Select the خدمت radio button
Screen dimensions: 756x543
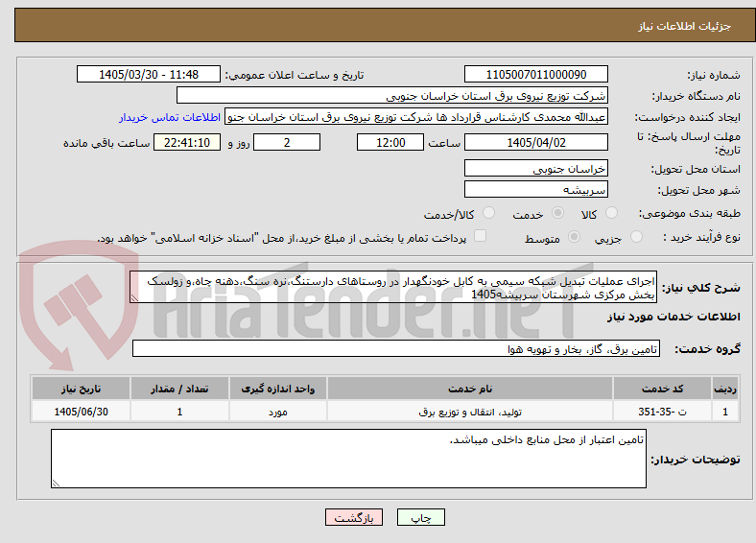557,213
